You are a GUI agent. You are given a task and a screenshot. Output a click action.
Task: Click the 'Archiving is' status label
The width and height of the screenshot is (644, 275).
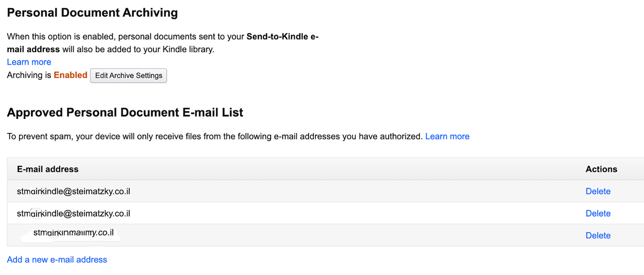click(x=29, y=75)
